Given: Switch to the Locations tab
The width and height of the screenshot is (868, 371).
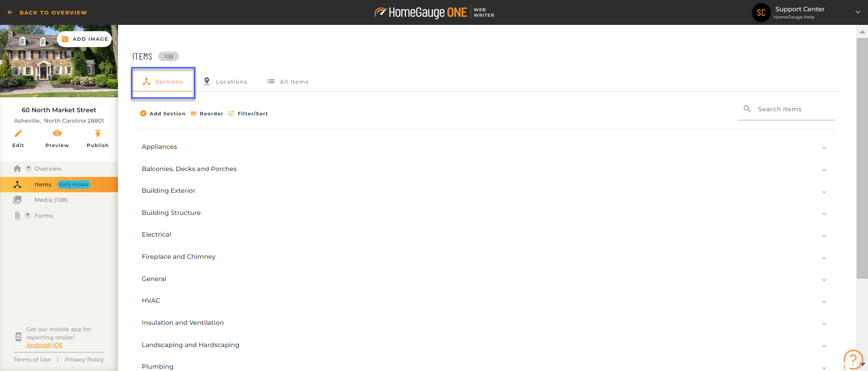Looking at the screenshot, I should 225,82.
